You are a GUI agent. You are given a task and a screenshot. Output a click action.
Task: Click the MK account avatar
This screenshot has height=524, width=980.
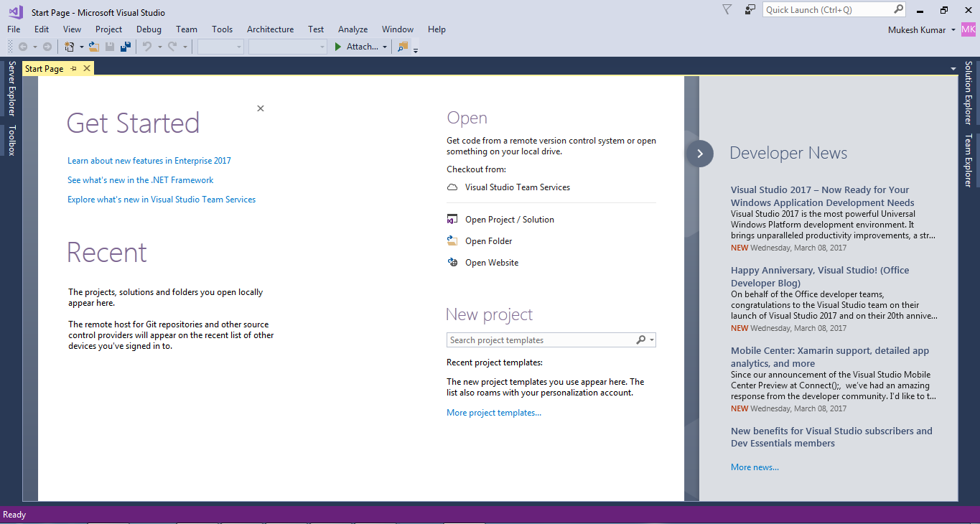coord(969,29)
